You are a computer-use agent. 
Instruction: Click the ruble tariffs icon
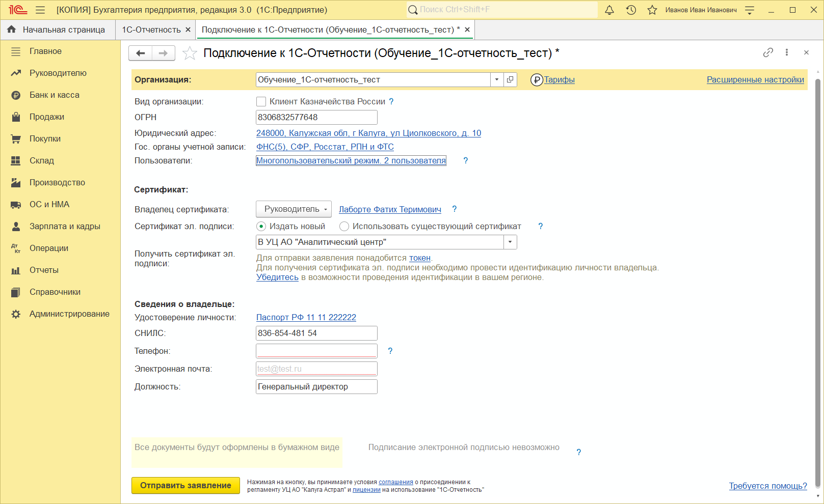click(537, 80)
